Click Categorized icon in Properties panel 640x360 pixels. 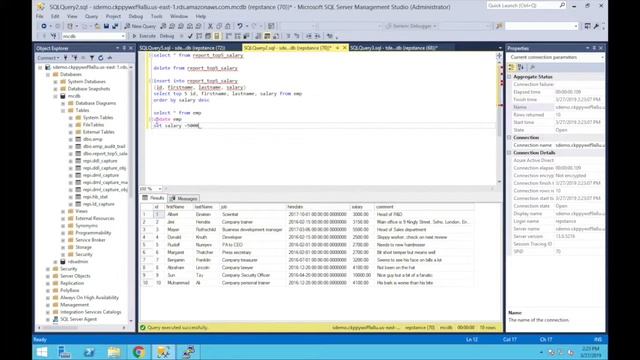pos(512,67)
